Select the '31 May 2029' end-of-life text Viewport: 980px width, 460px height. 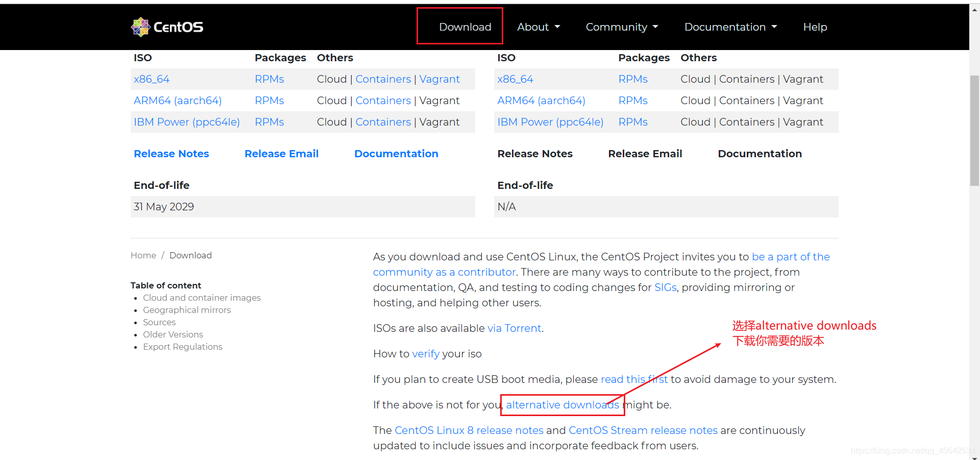(164, 207)
